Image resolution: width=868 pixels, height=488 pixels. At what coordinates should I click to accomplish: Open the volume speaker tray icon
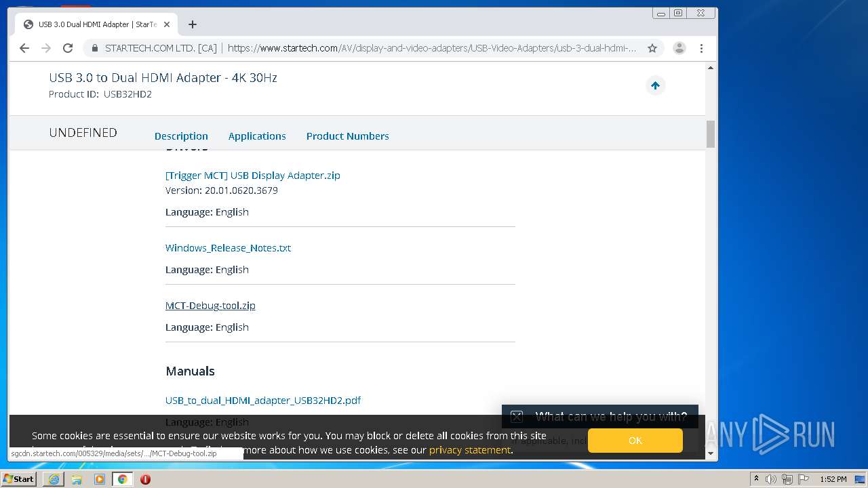point(771,479)
